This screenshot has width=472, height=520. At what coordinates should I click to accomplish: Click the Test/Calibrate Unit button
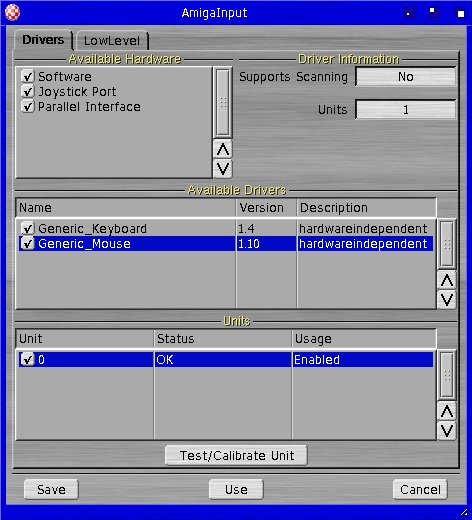coord(236,455)
